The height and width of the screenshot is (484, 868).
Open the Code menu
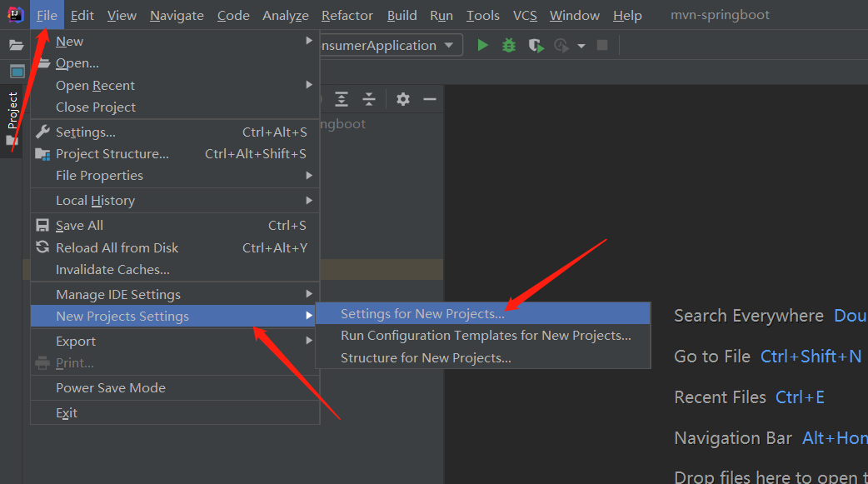pos(233,16)
